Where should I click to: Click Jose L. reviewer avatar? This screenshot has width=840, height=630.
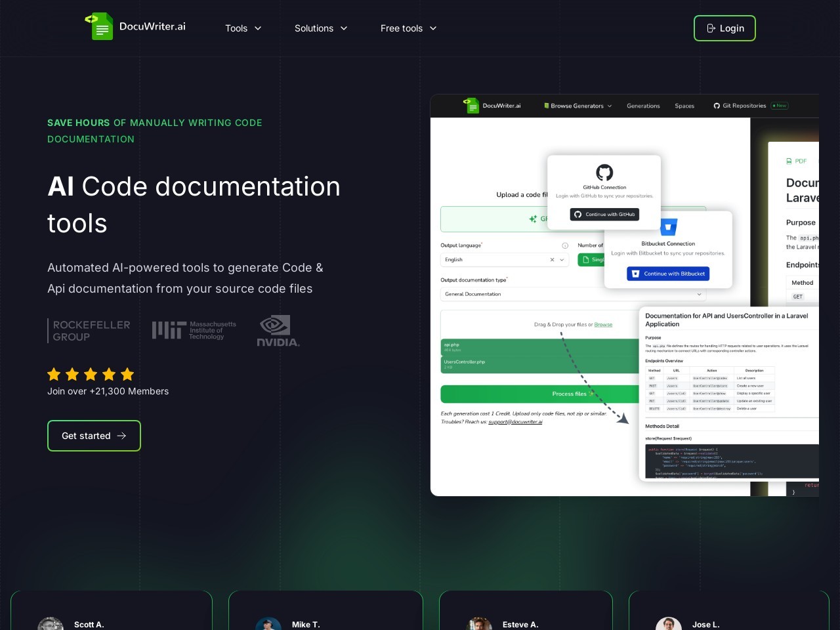pyautogui.click(x=669, y=623)
